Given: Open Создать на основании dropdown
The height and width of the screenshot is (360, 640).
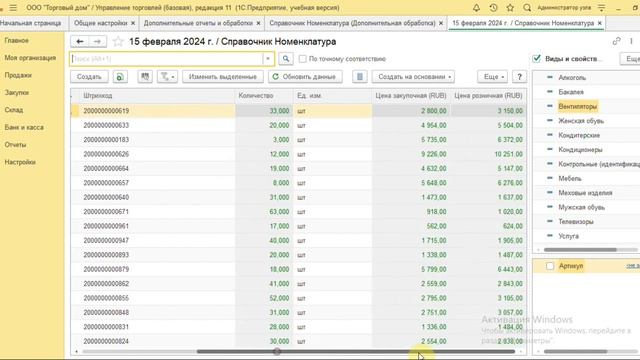Looking at the screenshot, I should [x=413, y=77].
